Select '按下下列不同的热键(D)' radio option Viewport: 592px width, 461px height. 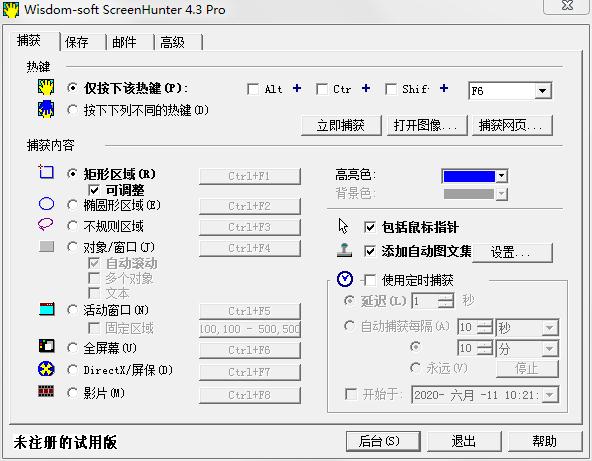72,110
